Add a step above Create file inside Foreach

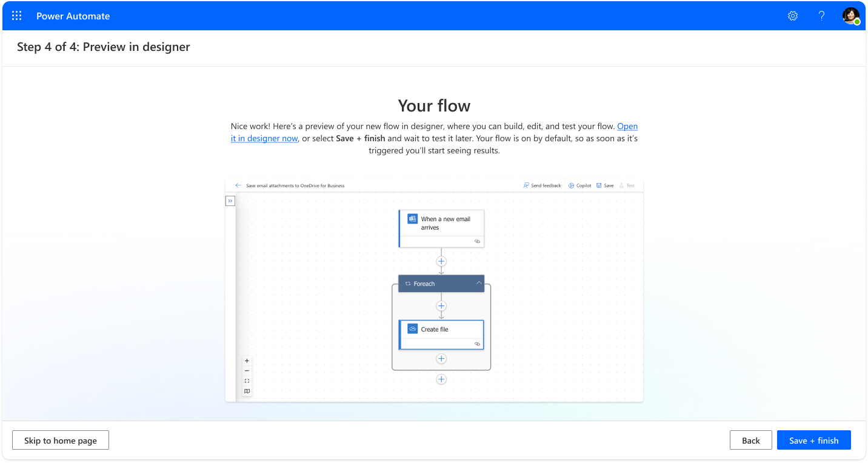[x=441, y=306]
